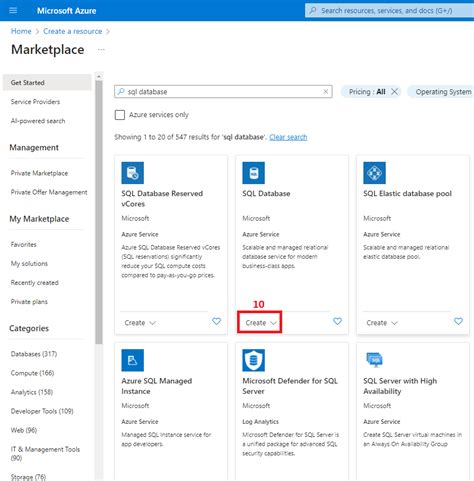Viewport: 474px width, 481px height.
Task: Filter by Developer Tools (109) category
Action: tap(42, 411)
